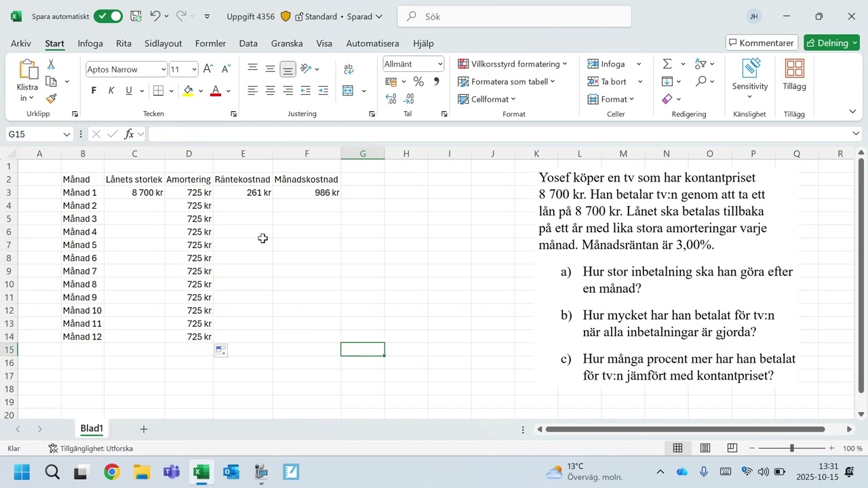
Task: Add a new sheet with plus button
Action: [144, 429]
